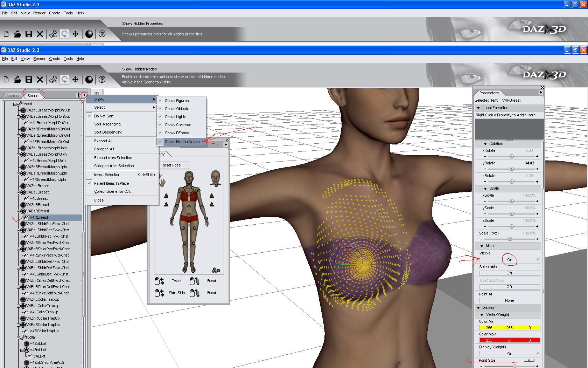
Task: Click the mouse icon beside Twist
Action: (159, 281)
